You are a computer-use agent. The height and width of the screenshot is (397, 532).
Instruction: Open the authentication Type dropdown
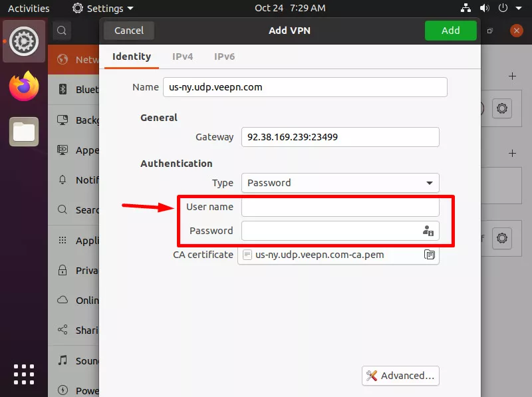pyautogui.click(x=340, y=183)
